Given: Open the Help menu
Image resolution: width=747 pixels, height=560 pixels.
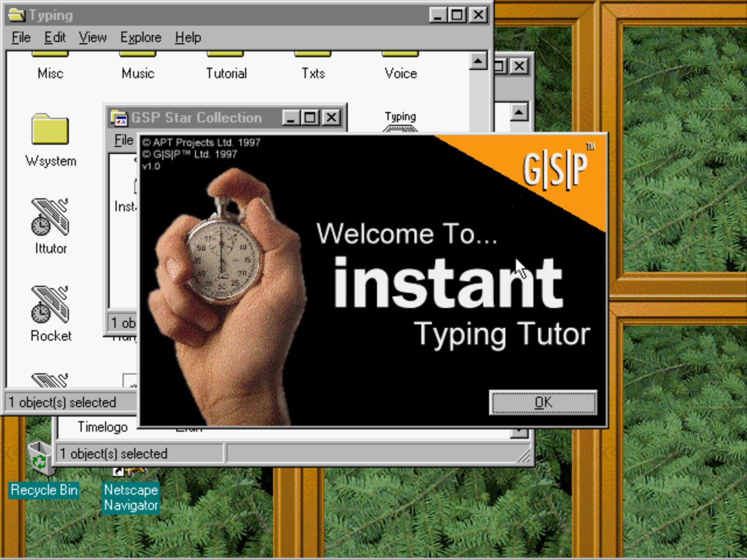Looking at the screenshot, I should (x=188, y=37).
